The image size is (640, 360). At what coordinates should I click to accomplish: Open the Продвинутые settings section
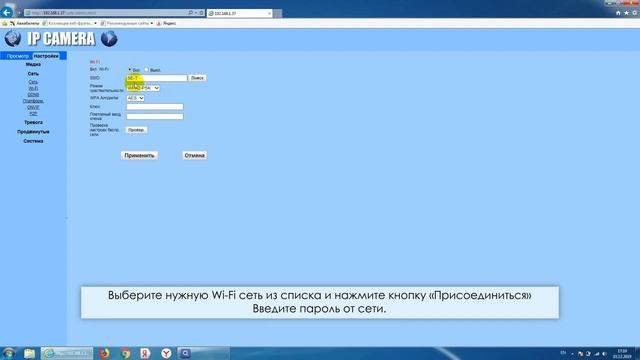(33, 132)
